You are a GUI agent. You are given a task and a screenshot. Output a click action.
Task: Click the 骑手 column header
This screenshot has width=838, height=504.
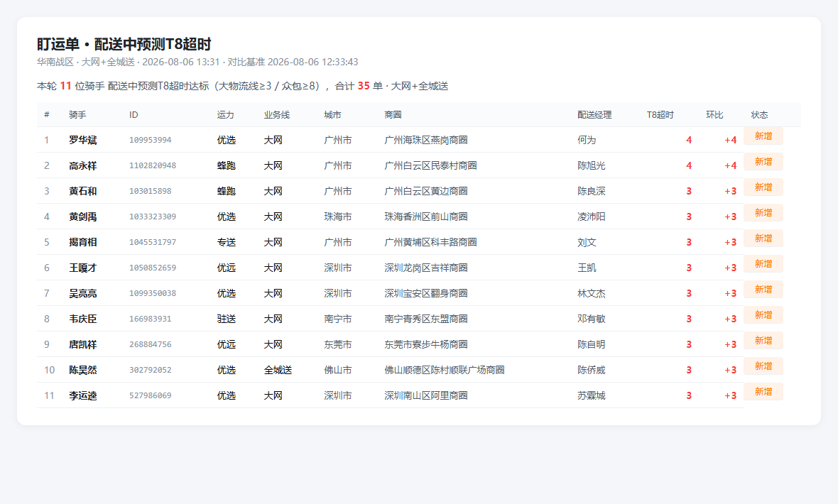pos(77,115)
